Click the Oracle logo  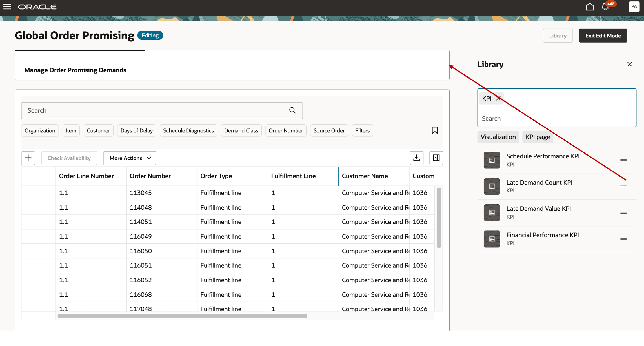click(x=37, y=7)
